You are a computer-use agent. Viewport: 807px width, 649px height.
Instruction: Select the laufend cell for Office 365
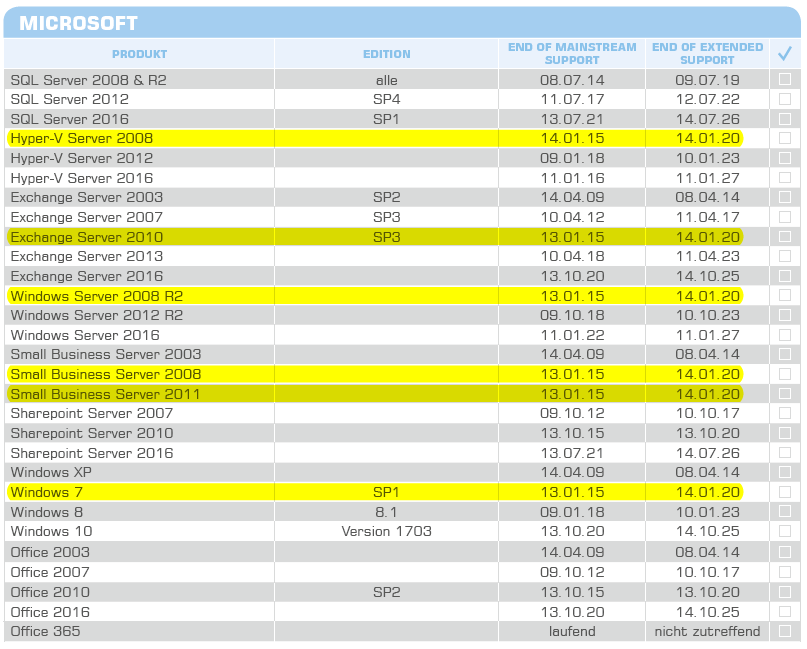[572, 632]
